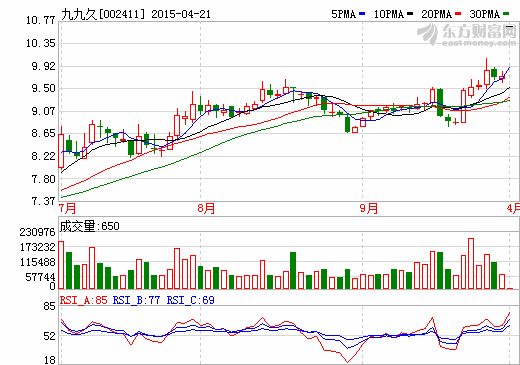This screenshot has width=520, height=365.
Task: Click the 8月 month label on time axis
Action: point(206,208)
